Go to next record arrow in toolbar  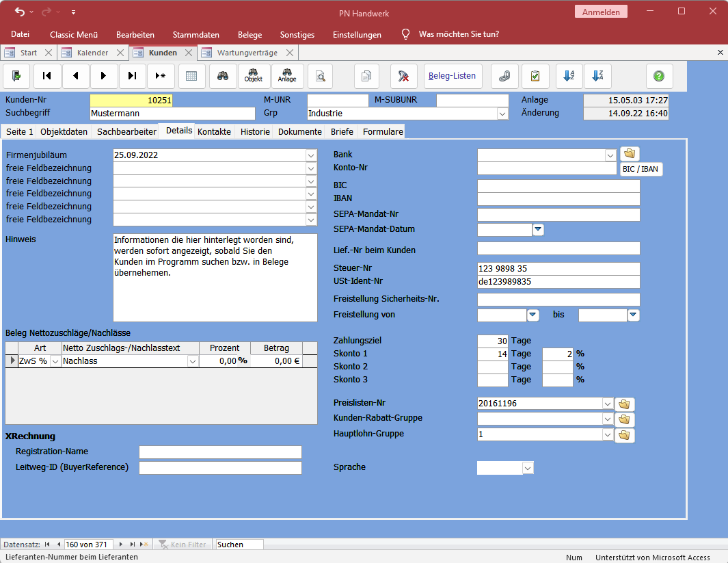click(104, 77)
